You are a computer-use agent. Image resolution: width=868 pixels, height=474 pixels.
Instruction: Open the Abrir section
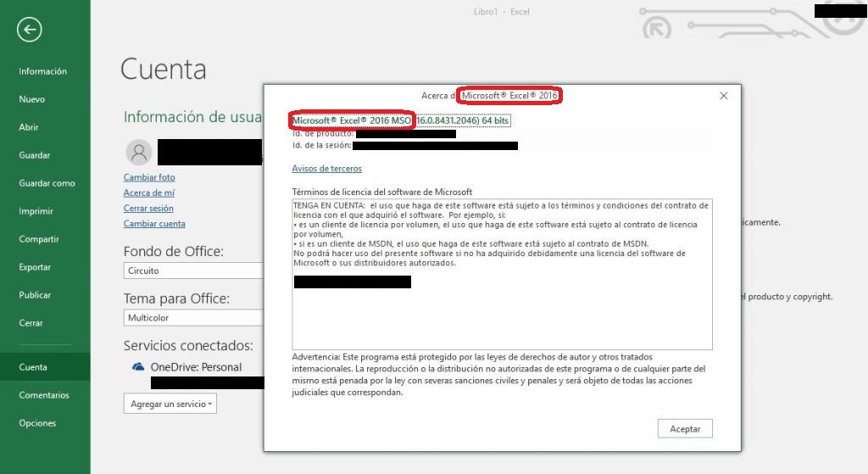click(x=29, y=127)
